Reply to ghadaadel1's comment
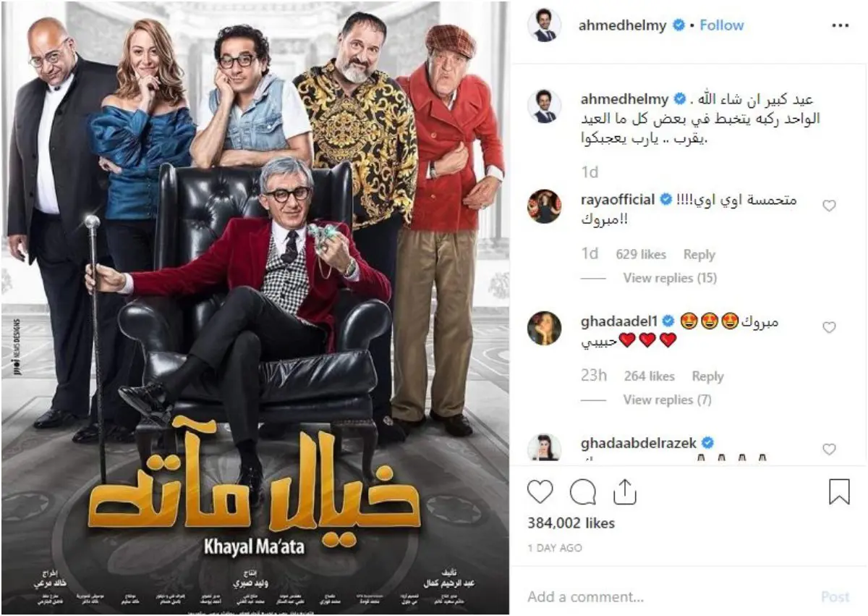Screen dimensions: 868x616 [x=707, y=376]
